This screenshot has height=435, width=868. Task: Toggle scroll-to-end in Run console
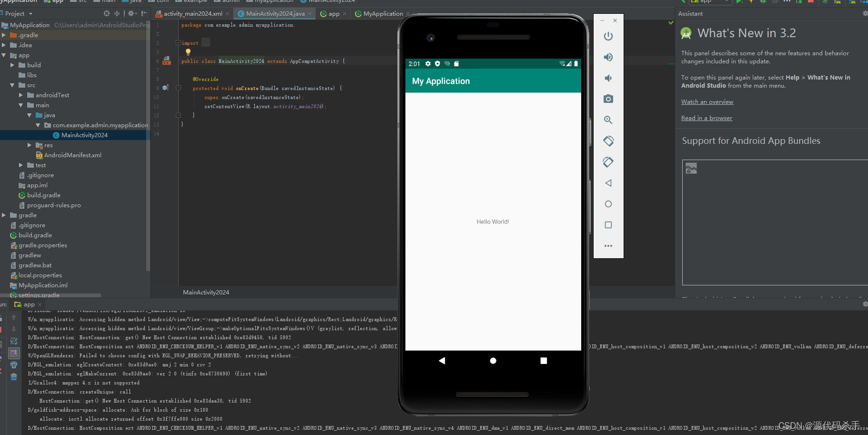click(14, 353)
